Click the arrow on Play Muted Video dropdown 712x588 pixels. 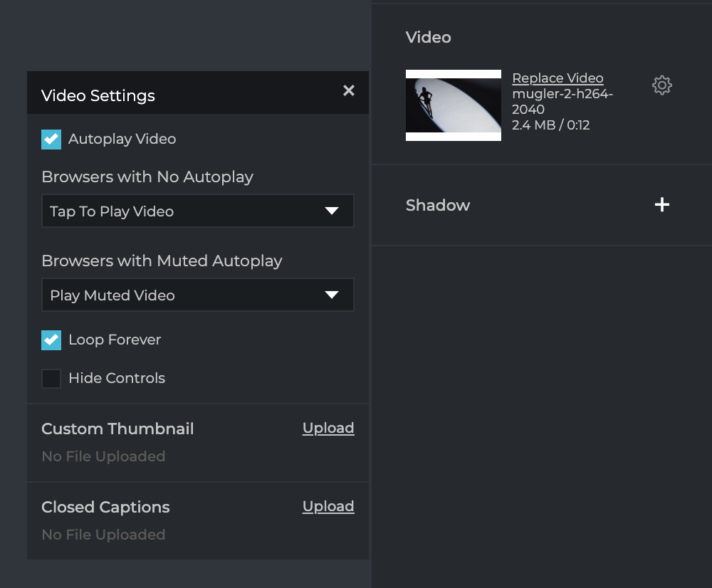point(332,295)
